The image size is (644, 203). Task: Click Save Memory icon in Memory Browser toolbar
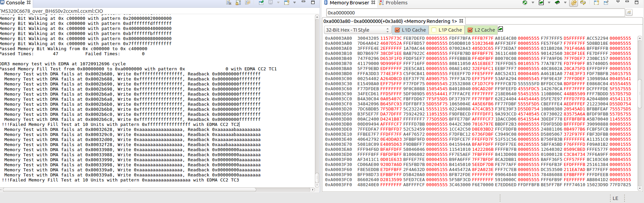pos(541,2)
